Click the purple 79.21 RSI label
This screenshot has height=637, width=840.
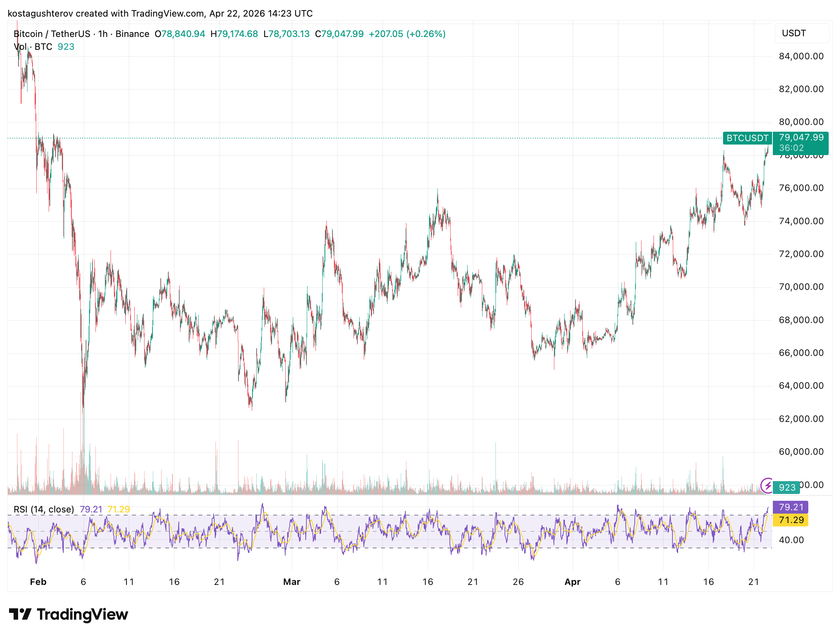[791, 507]
